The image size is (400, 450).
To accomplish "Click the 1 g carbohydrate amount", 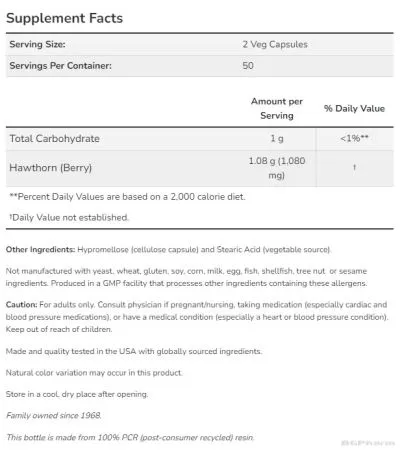I will click(277, 138).
